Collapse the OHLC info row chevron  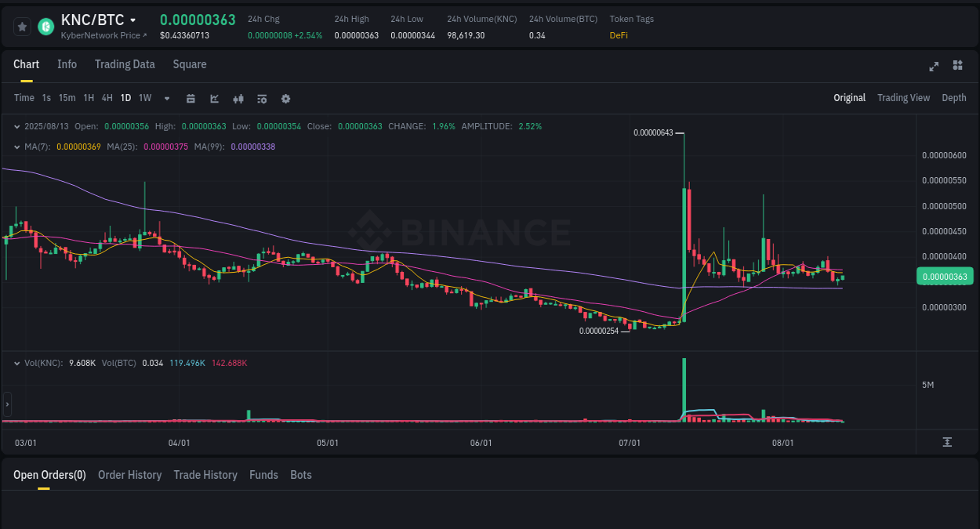pos(17,125)
